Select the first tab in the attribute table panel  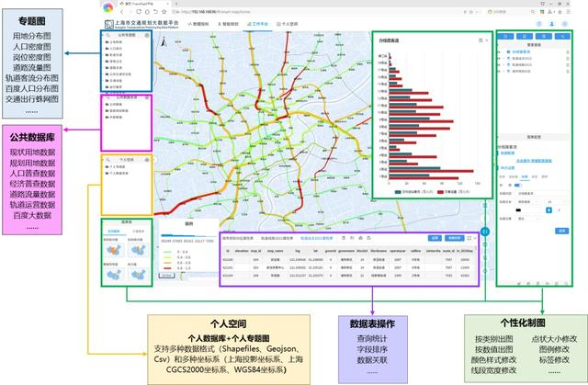coord(237,238)
